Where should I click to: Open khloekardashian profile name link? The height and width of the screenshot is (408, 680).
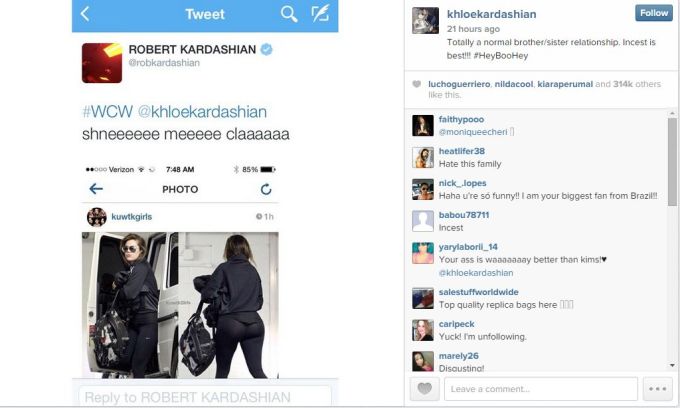(x=491, y=14)
